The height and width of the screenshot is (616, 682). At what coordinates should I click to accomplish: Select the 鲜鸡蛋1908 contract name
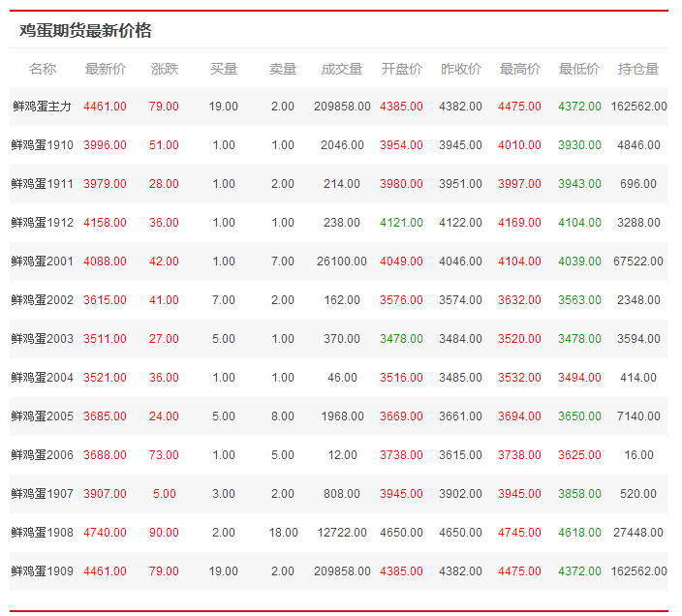(42, 533)
